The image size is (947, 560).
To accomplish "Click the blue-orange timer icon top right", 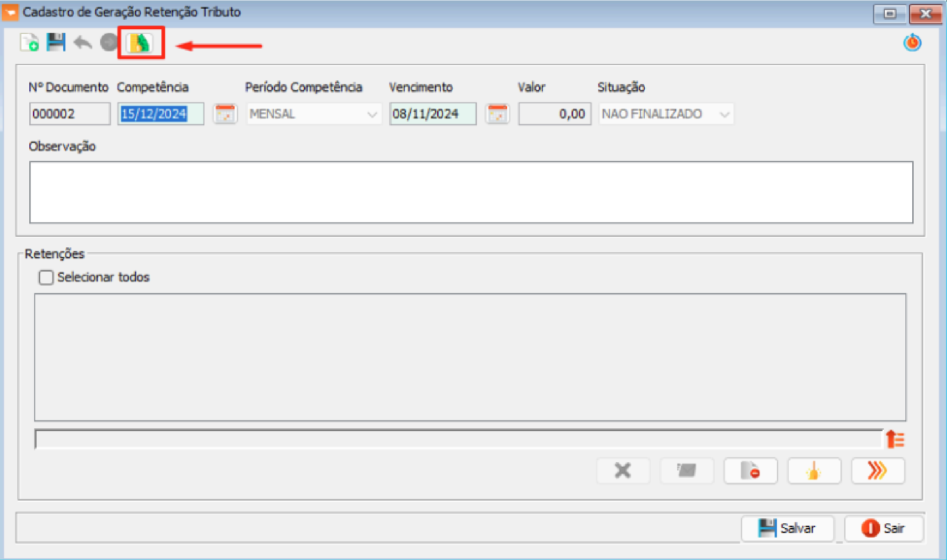I will (912, 43).
